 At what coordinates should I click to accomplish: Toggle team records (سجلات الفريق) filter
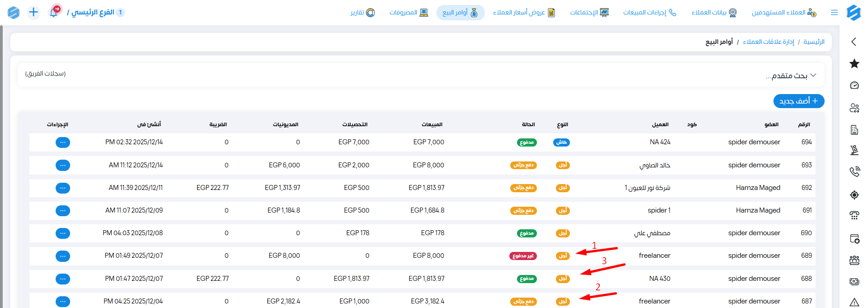click(45, 74)
